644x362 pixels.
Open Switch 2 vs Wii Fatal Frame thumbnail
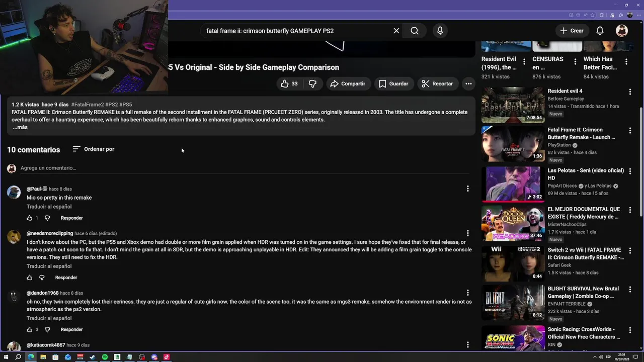[x=513, y=263]
